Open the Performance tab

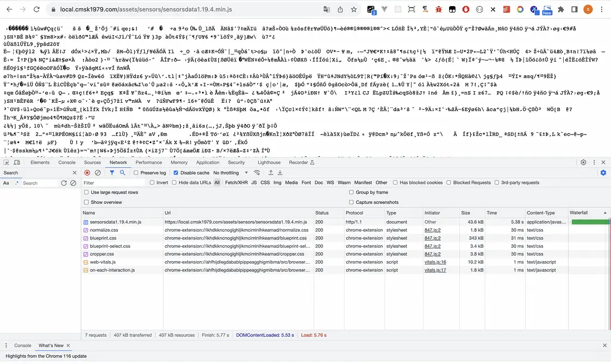149,162
